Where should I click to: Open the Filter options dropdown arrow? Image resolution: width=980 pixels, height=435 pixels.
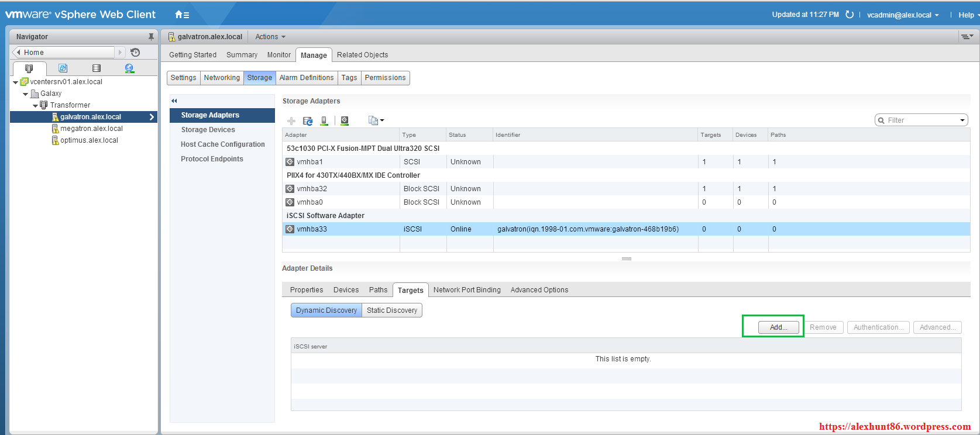962,120
